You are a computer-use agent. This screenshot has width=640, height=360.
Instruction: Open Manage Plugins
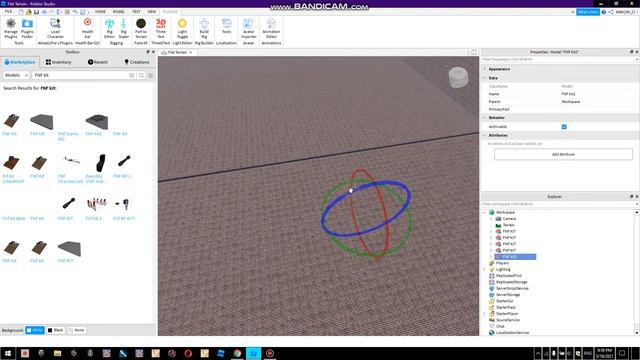pyautogui.click(x=11, y=28)
